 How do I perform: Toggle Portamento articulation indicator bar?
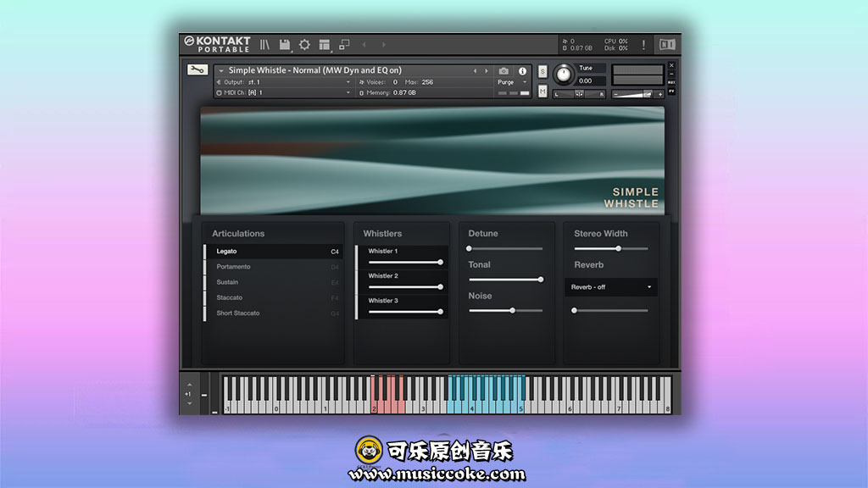(205, 267)
